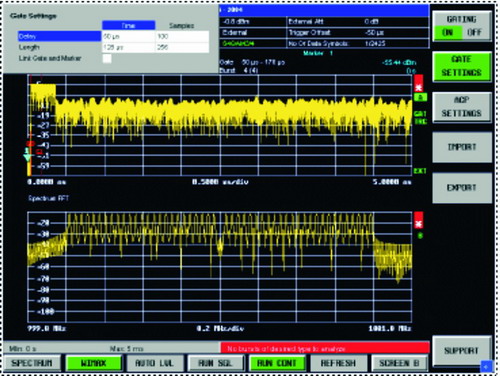The height and width of the screenshot is (376, 500).
Task: Switch gating ON
Action: point(447,32)
